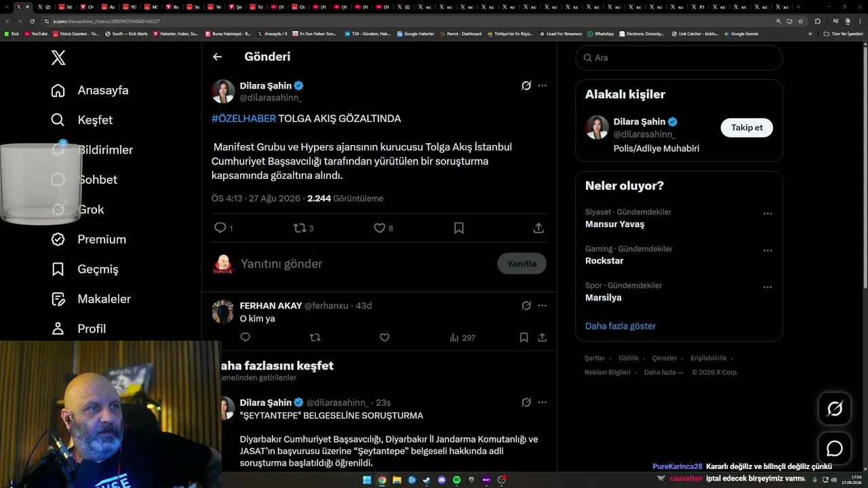Viewport: 868px width, 488px height.
Task: Repost FERHAN AKAY's comment
Action: point(315,338)
